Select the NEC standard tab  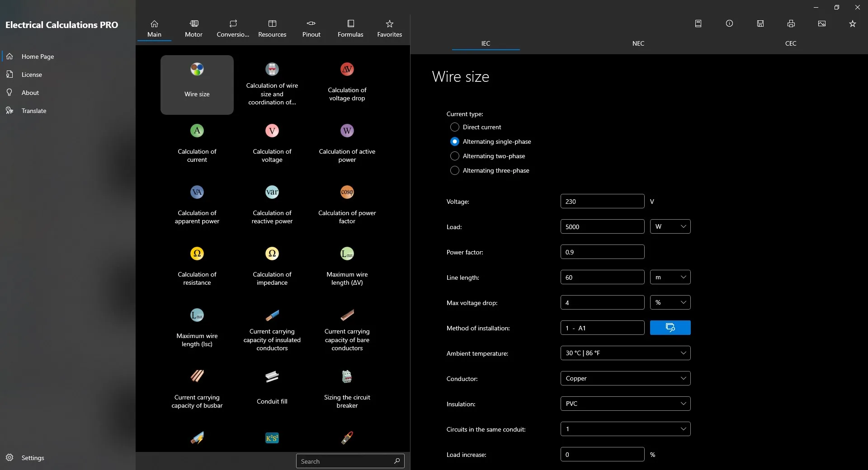click(638, 43)
